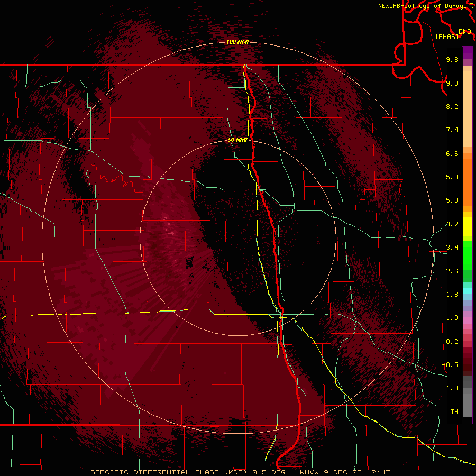
Task: Click the 3.4 legend value
Action: [x=452, y=248]
